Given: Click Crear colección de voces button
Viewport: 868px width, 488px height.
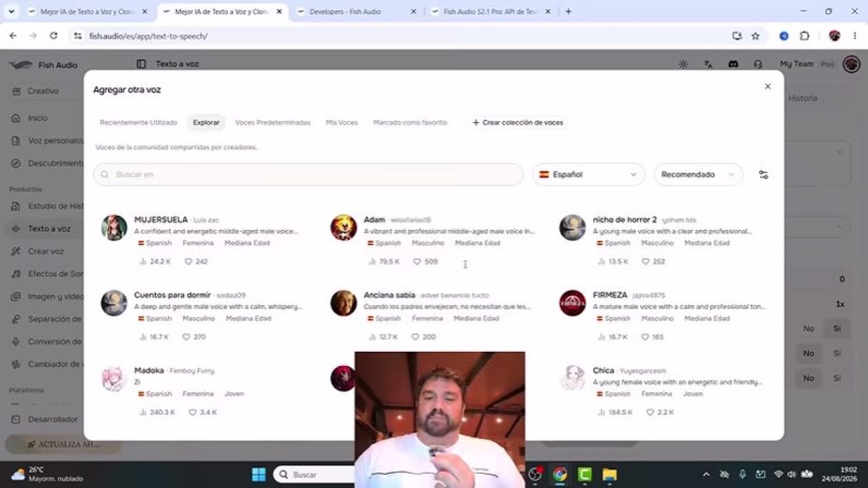Looking at the screenshot, I should coord(518,122).
